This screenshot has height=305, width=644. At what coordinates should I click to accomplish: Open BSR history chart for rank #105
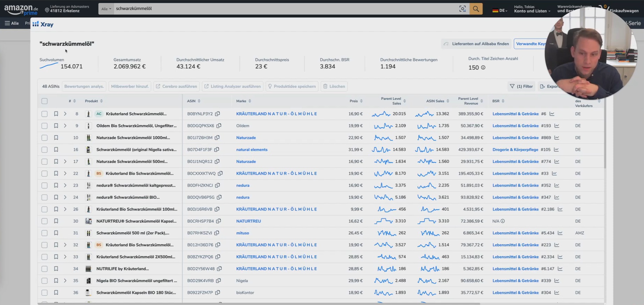(x=556, y=149)
